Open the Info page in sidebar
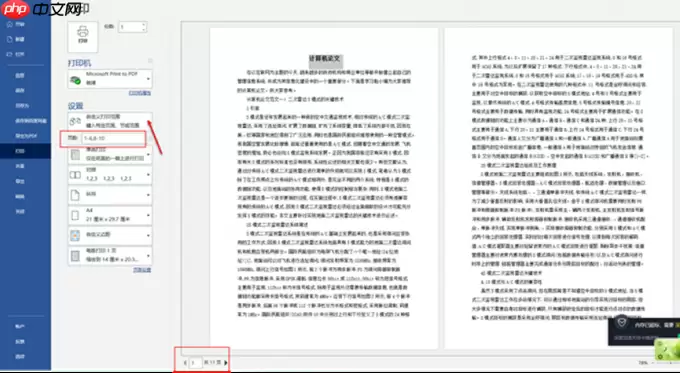Viewport: 680px width, 373px height. pos(20,75)
